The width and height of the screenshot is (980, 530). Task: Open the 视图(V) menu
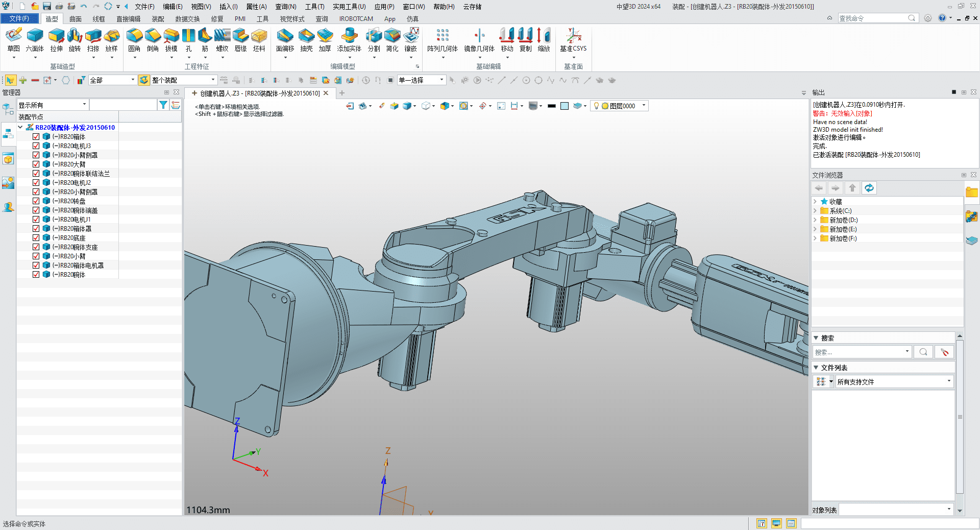201,7
